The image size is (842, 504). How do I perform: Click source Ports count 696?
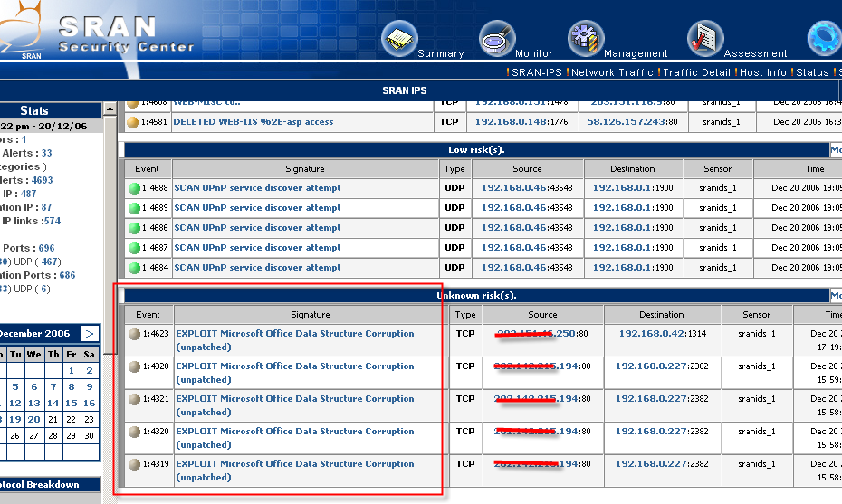(46, 248)
